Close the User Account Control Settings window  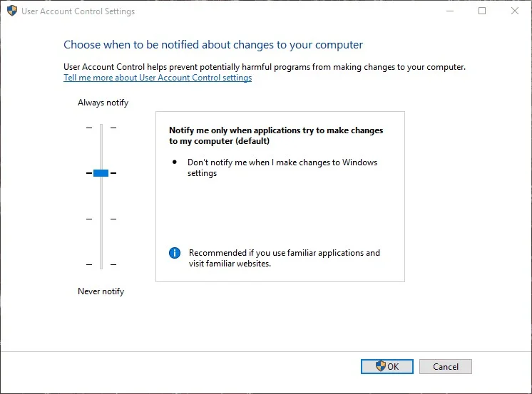515,11
